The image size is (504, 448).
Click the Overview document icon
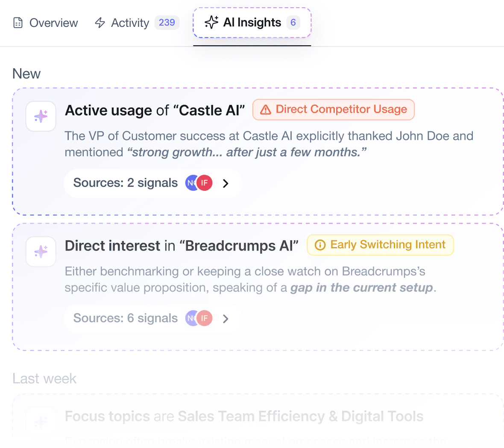coord(18,23)
